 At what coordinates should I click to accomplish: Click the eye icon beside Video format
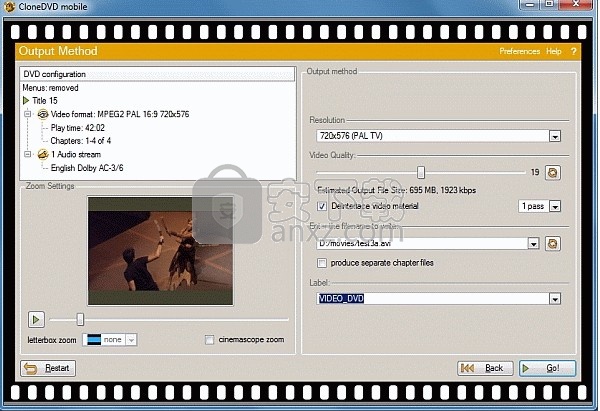pyautogui.click(x=43, y=114)
